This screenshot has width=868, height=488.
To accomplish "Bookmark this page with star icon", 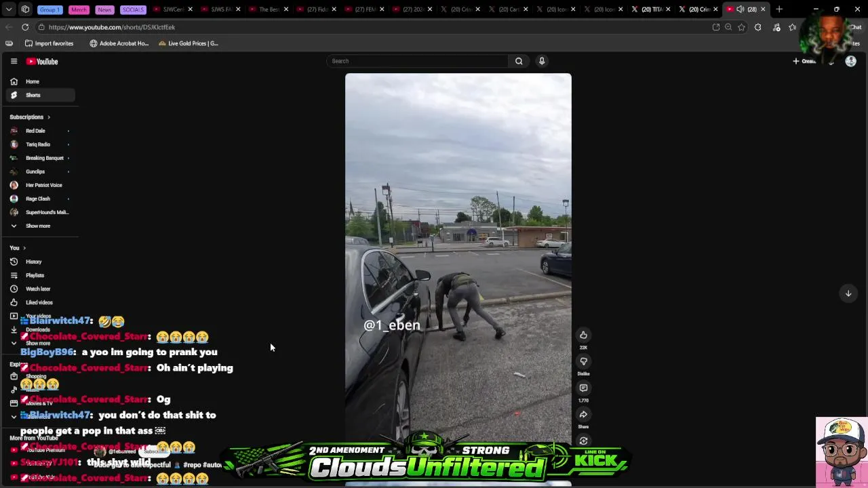I will tap(742, 27).
